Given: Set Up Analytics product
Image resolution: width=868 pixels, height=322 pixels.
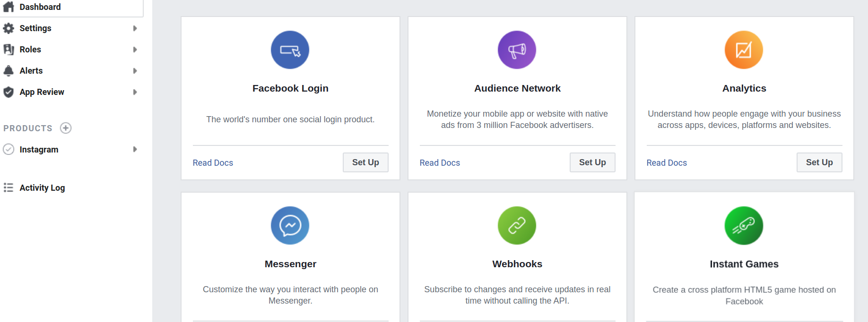Looking at the screenshot, I should pos(819,162).
